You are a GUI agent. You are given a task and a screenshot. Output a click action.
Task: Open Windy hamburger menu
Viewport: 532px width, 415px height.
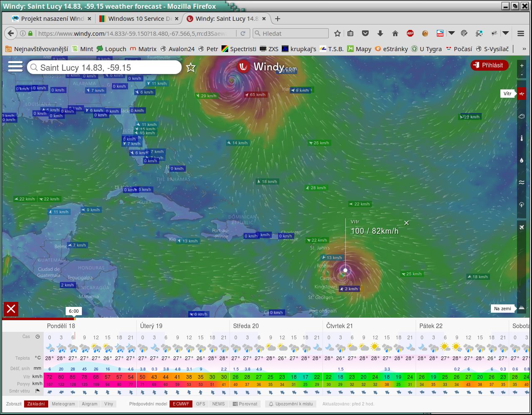coord(15,67)
